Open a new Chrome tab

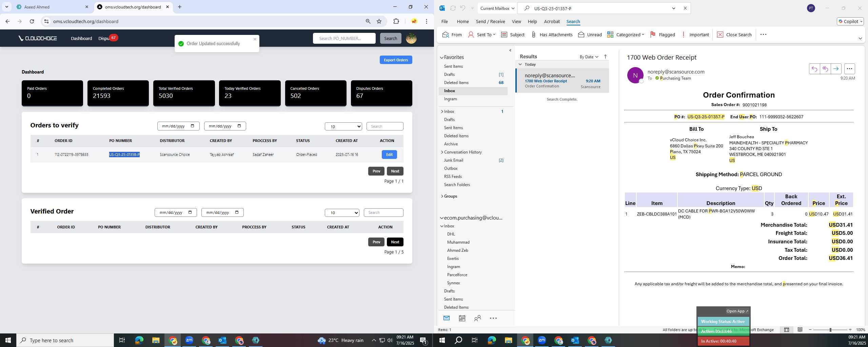coord(180,7)
